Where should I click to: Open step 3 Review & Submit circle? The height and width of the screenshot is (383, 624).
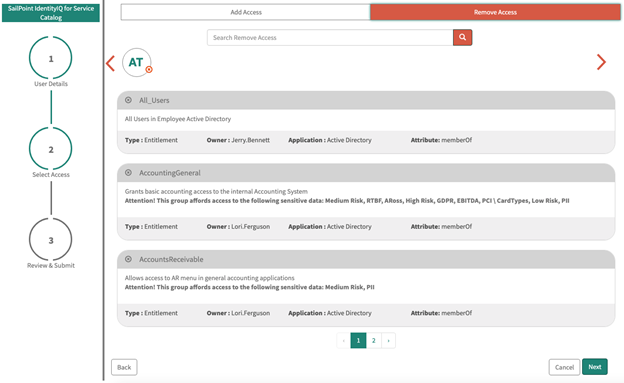51,240
